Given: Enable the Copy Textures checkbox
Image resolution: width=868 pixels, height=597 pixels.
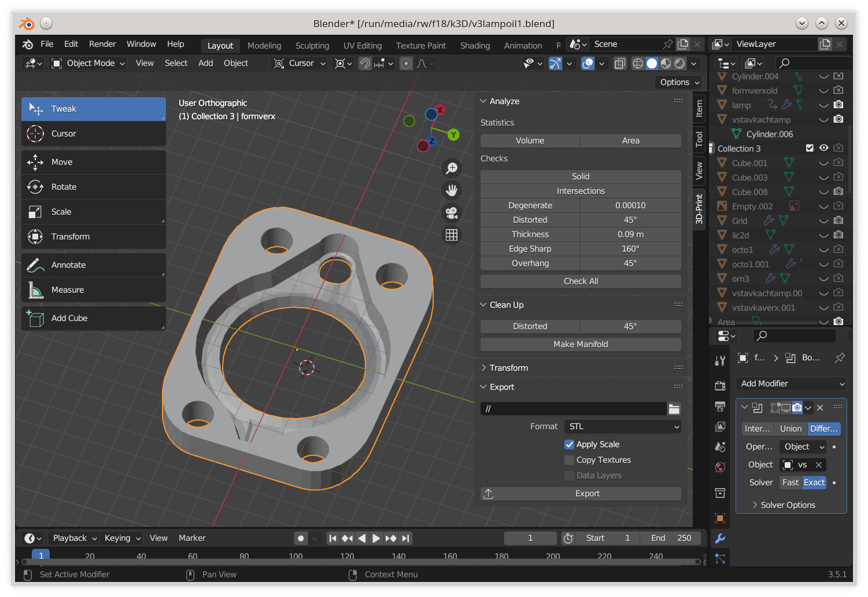Looking at the screenshot, I should point(569,460).
